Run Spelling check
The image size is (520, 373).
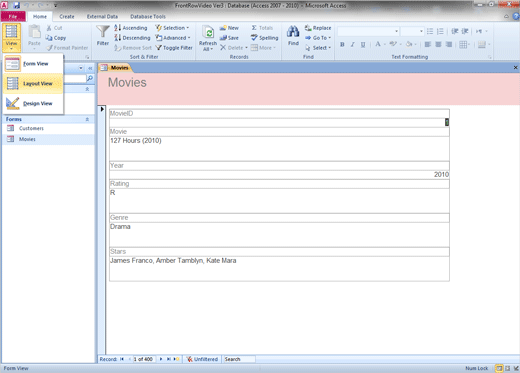[265, 38]
